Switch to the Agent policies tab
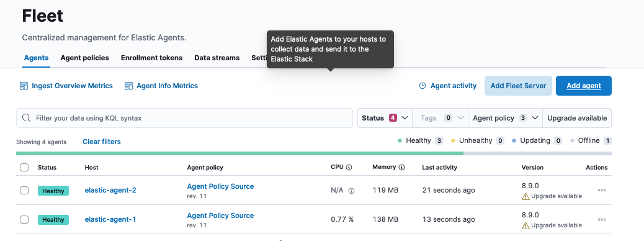Viewport: 644px width, 241px height. click(84, 58)
